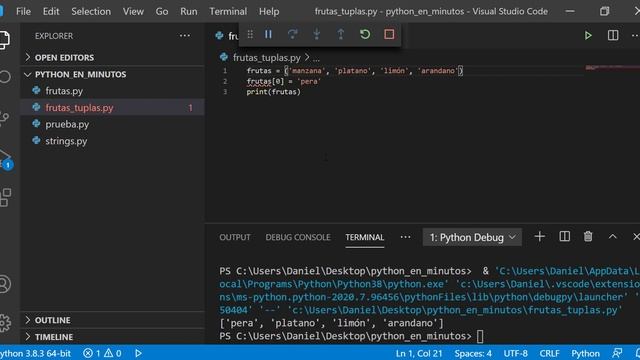Image resolution: width=640 pixels, height=360 pixels.
Task: Split the terminal panel
Action: [564, 237]
